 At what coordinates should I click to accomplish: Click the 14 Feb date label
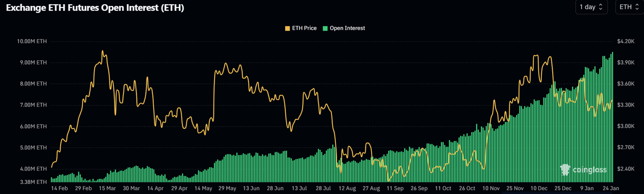coord(60,189)
